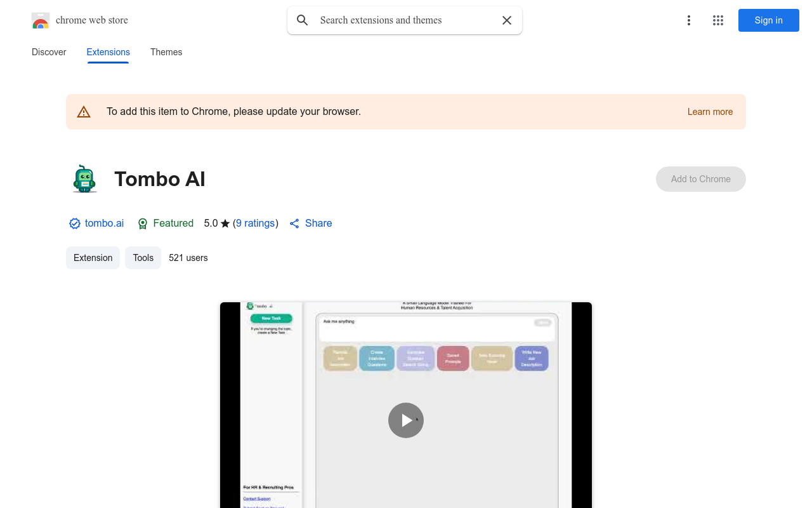
Task: Clear the search box with the X icon
Action: coord(507,20)
